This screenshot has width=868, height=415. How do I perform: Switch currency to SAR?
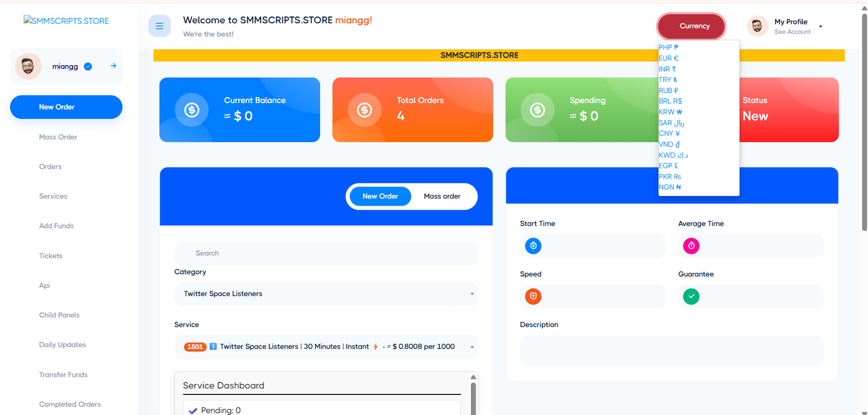coord(672,123)
